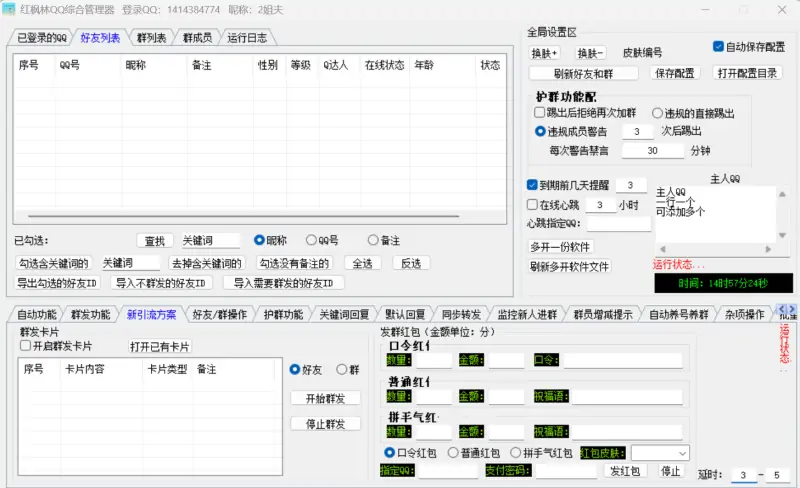Select the 拼手气红包 radio option
Viewport: 800px width, 488px height.
(517, 453)
